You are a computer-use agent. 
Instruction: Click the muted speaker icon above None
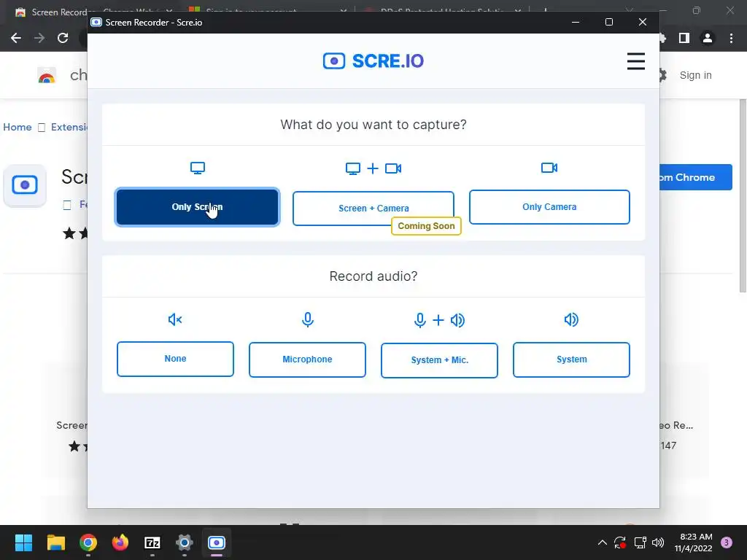[175, 319]
